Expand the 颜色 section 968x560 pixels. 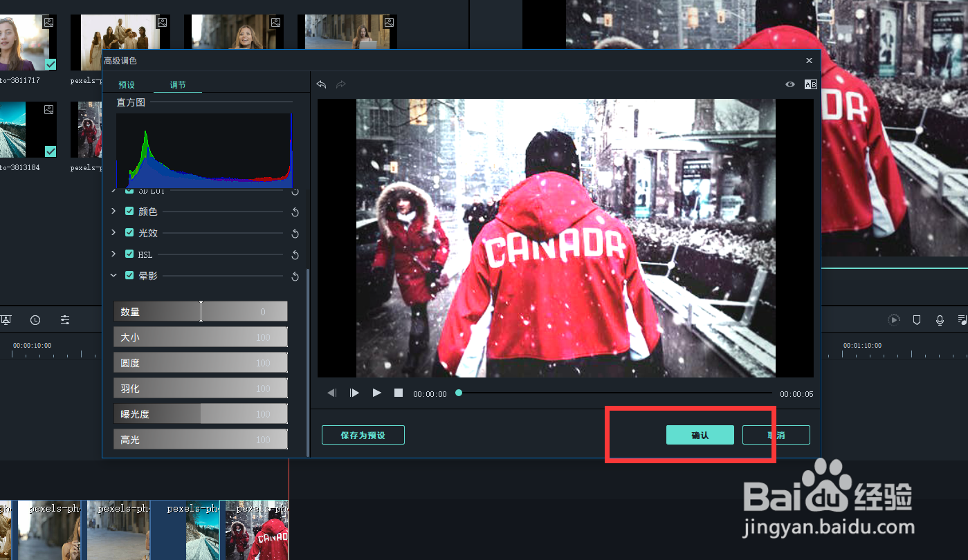[113, 212]
